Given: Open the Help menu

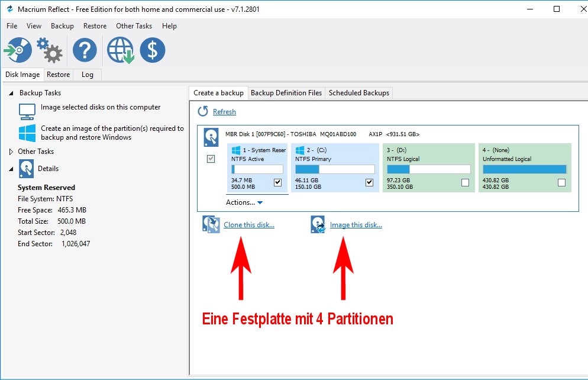Looking at the screenshot, I should click(x=169, y=26).
